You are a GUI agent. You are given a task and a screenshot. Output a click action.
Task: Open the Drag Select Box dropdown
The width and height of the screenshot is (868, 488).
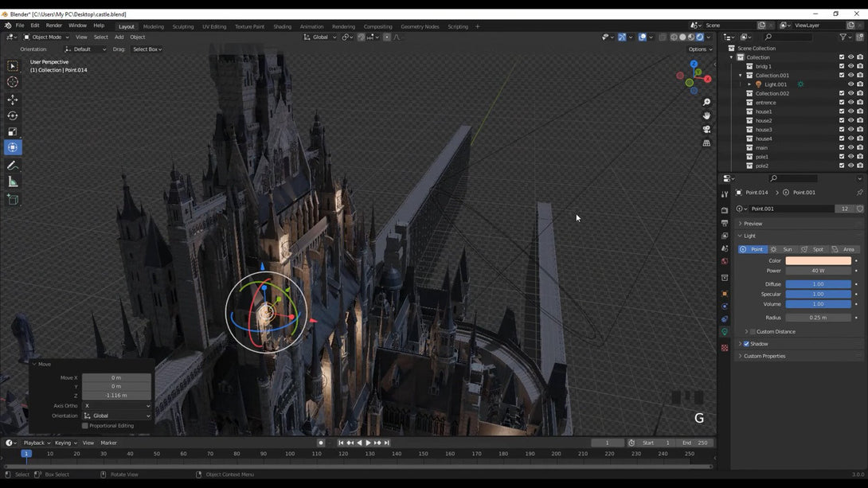pyautogui.click(x=147, y=49)
